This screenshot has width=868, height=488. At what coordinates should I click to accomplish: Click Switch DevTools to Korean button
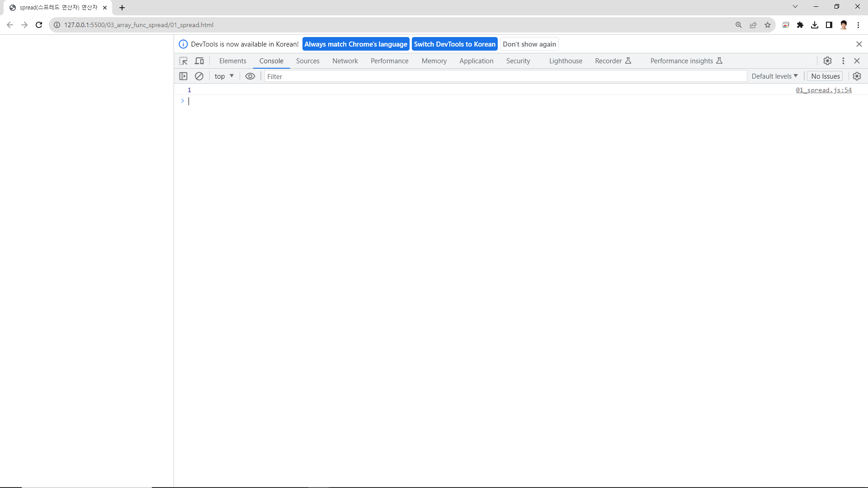[454, 44]
